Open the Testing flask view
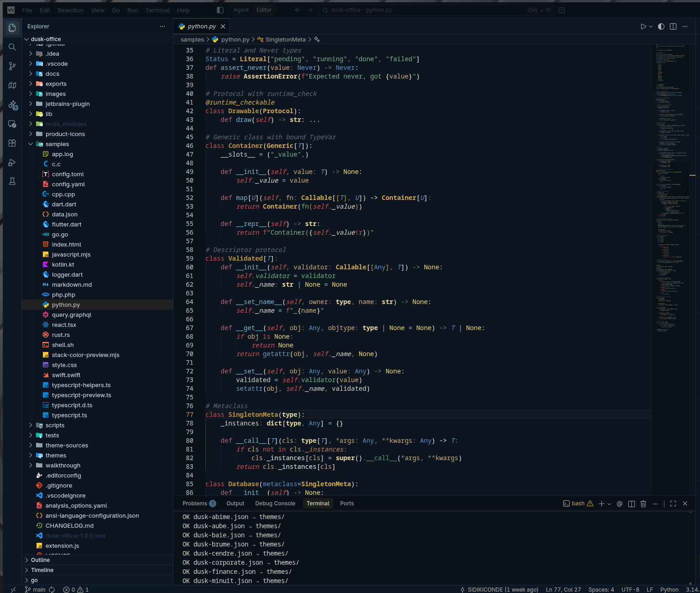 12,182
